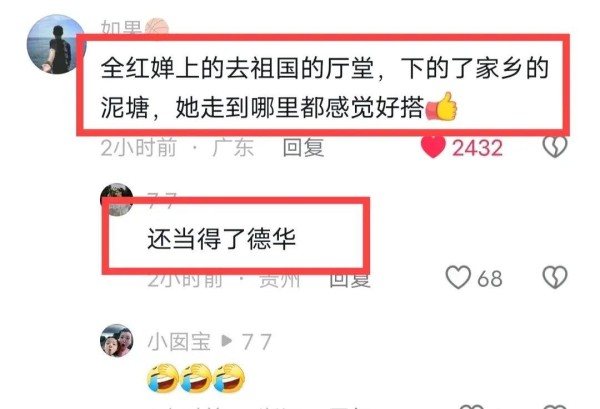Tap the like count 2432

[x=477, y=148]
